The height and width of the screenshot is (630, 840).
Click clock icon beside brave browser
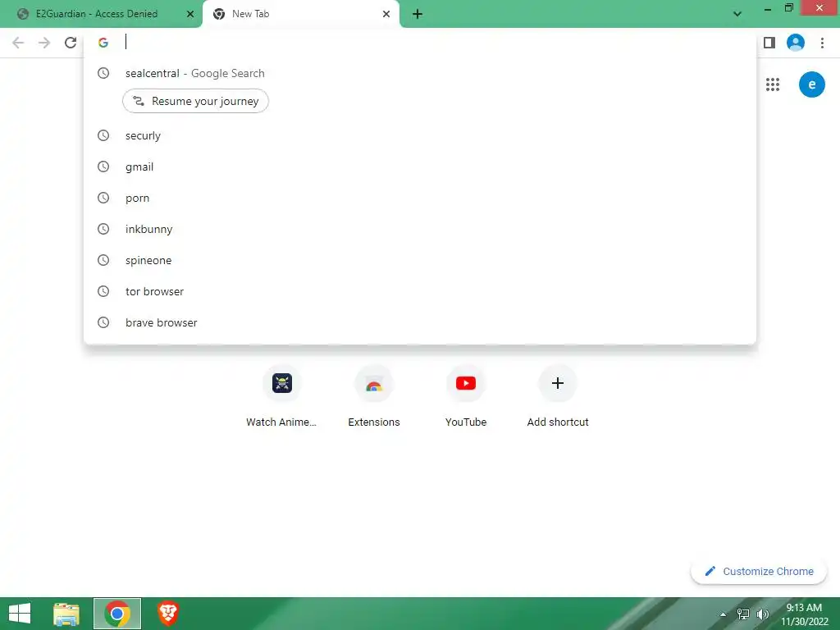pos(103,322)
